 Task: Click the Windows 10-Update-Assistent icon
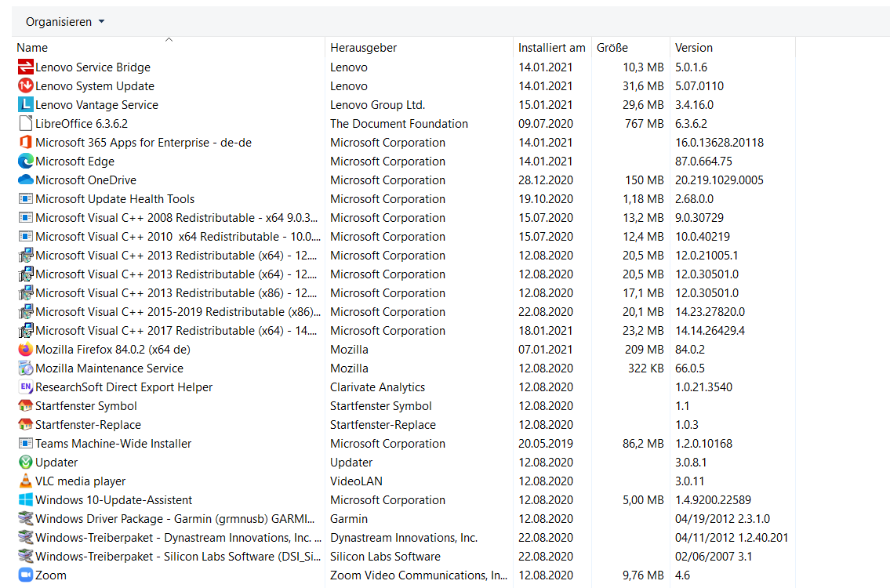click(x=26, y=499)
